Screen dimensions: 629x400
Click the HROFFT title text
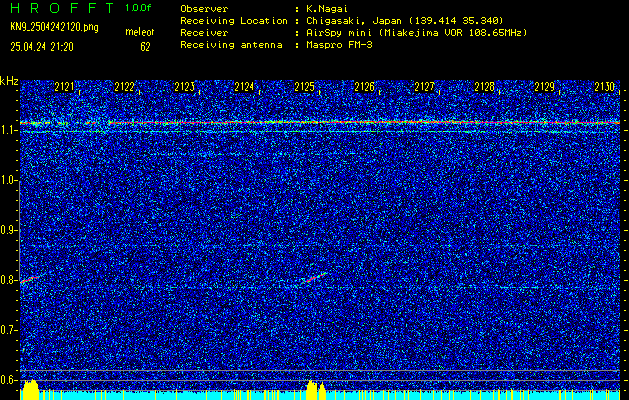(x=63, y=8)
